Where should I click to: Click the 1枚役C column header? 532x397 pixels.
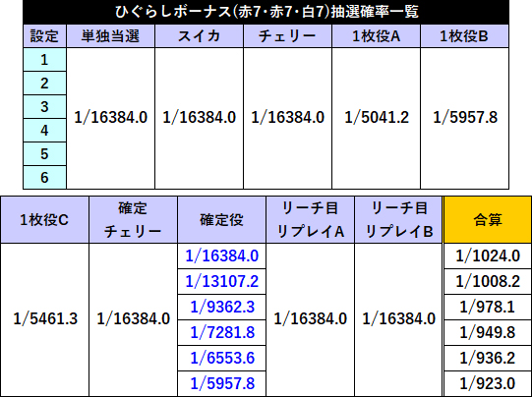44,220
